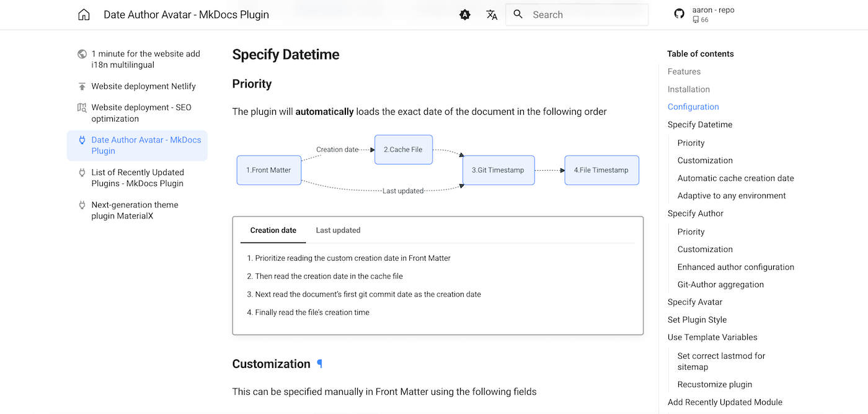Open Website deployment - SEO optimization page
This screenshot has width=868, height=414.
(x=141, y=113)
